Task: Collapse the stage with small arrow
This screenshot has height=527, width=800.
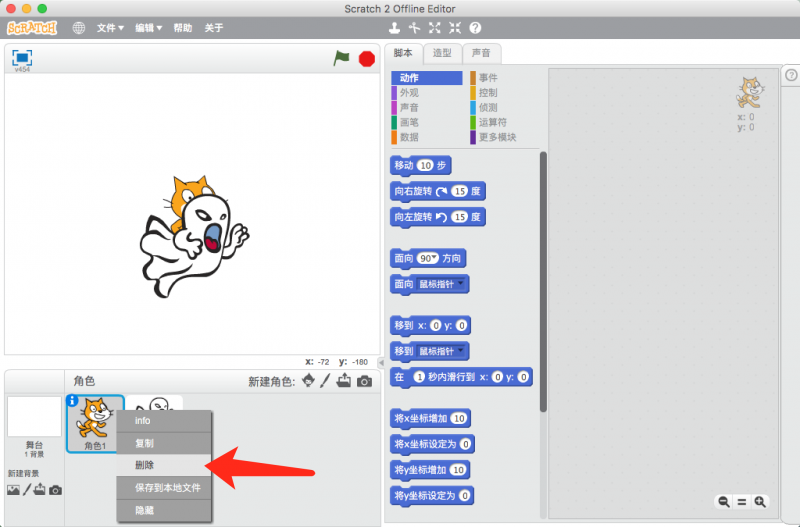Action: point(381,362)
